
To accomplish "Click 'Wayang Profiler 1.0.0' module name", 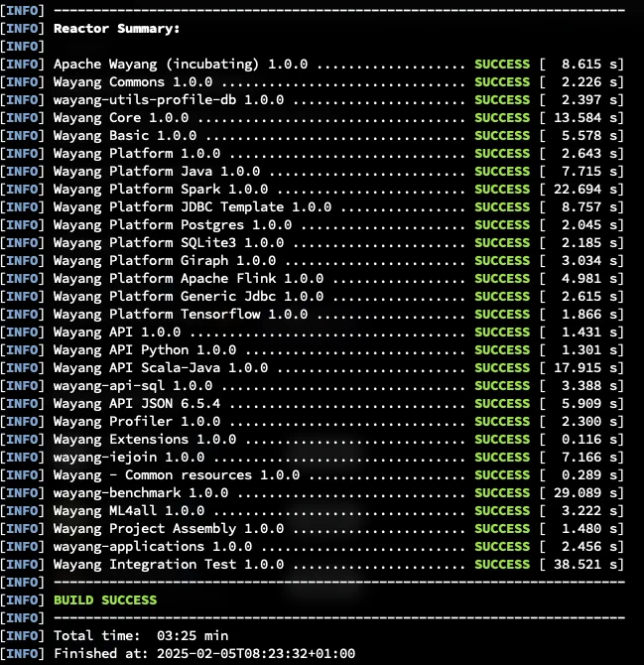I will (137, 422).
